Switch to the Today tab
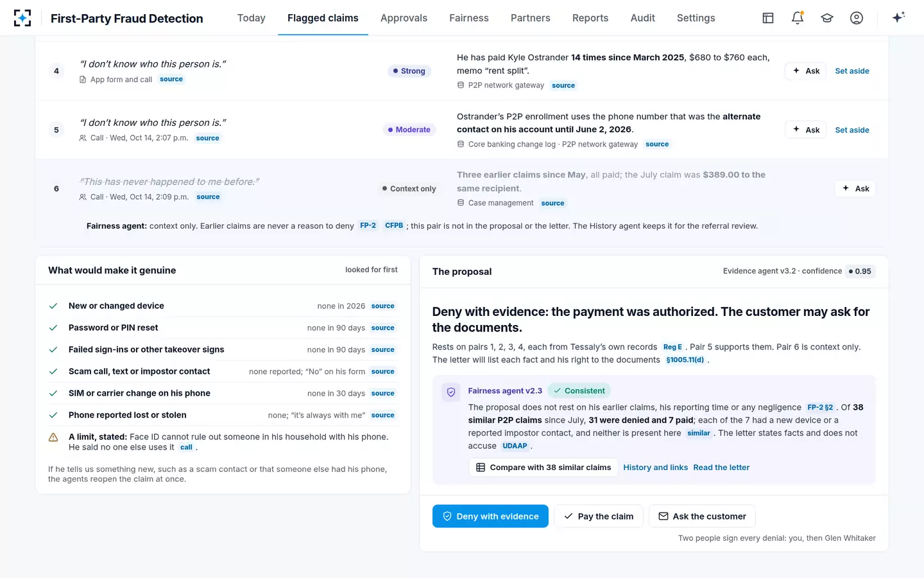The image size is (924, 578). [x=251, y=18]
